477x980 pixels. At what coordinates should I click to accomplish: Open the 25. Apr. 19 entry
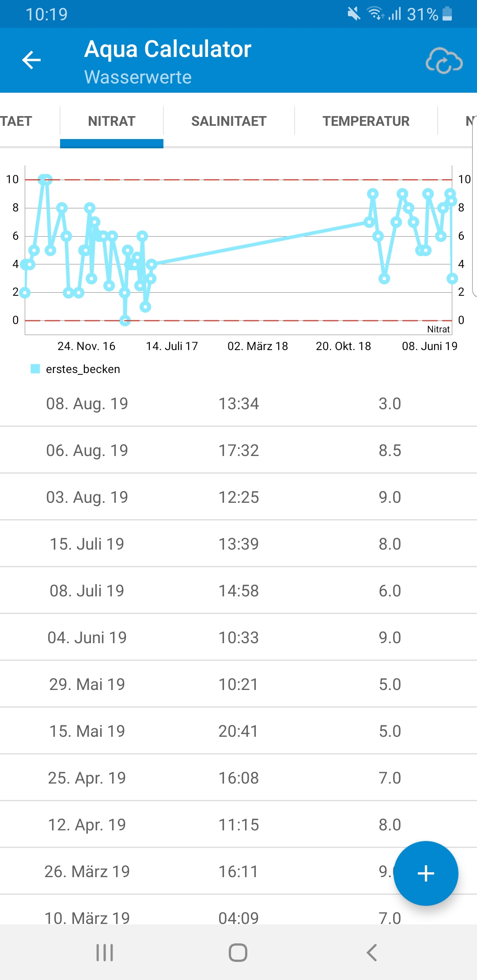click(238, 778)
